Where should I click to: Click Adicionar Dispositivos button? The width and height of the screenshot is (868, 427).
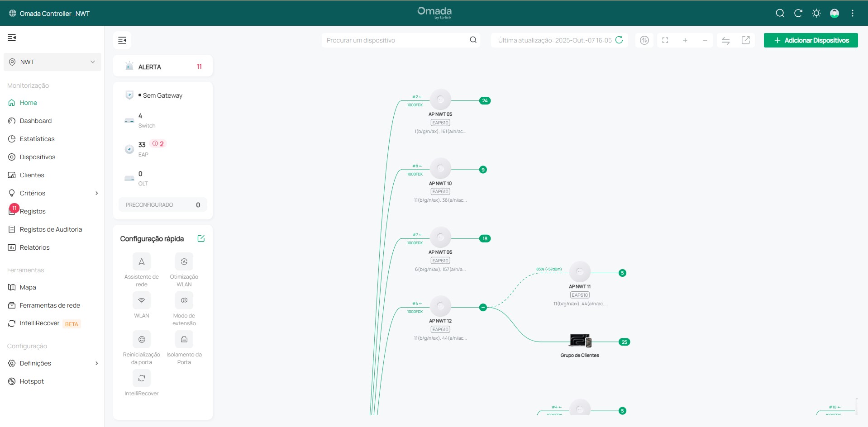(811, 40)
